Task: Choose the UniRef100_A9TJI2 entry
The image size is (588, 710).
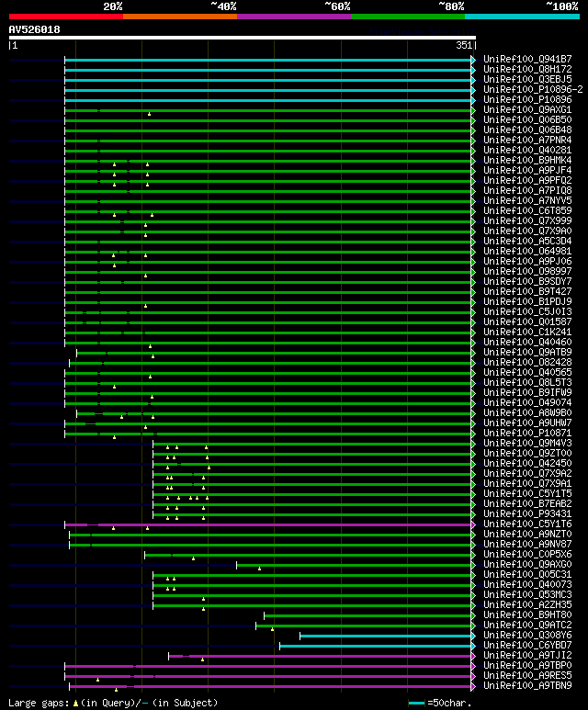Action: tap(527, 656)
